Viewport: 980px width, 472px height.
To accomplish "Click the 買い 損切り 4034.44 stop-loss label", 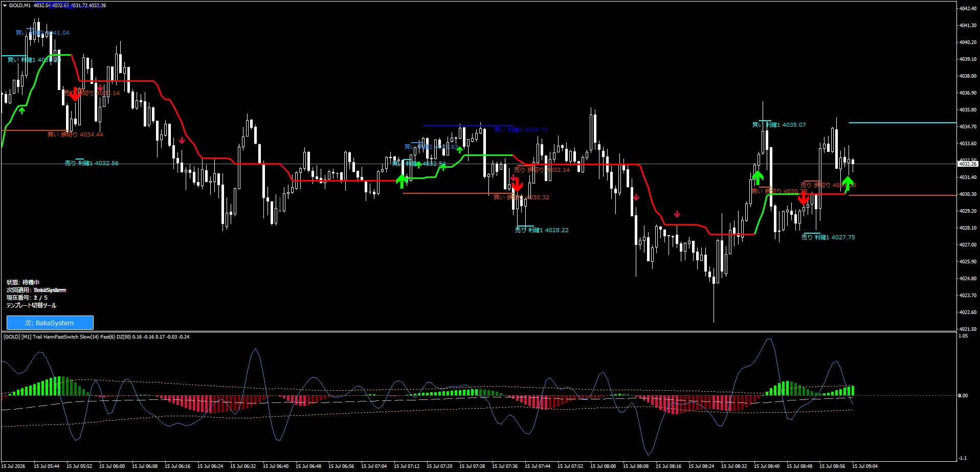I will pyautogui.click(x=75, y=134).
